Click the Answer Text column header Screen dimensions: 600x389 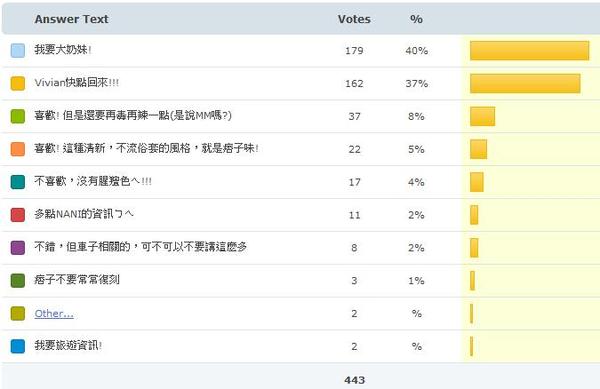(x=72, y=19)
